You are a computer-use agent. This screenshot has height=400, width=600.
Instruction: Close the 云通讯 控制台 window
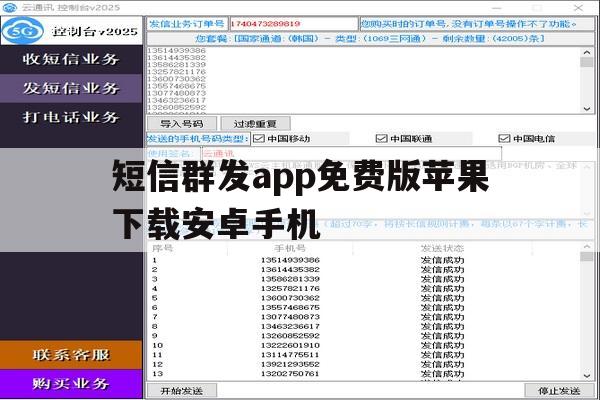(x=578, y=7)
